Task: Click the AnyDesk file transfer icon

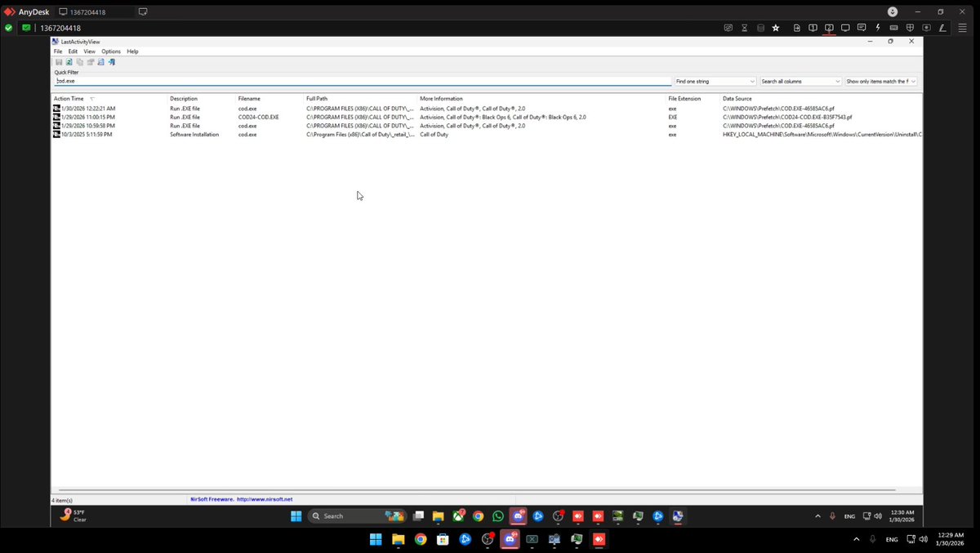Action: click(x=796, y=28)
